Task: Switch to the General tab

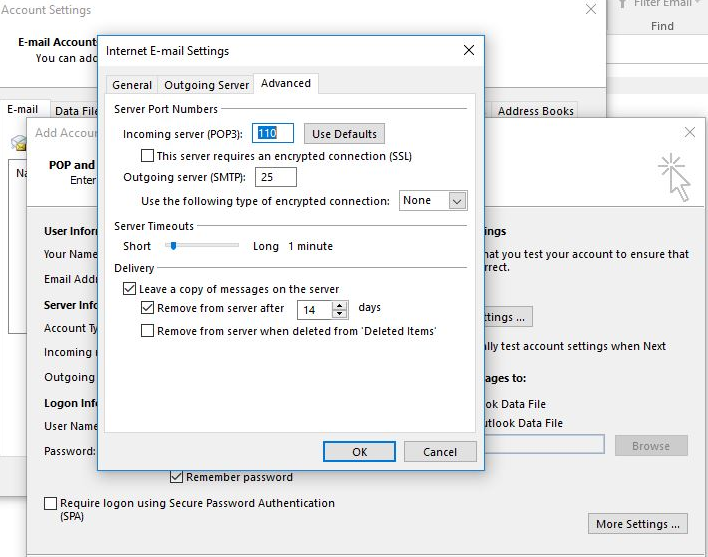Action: pos(132,85)
